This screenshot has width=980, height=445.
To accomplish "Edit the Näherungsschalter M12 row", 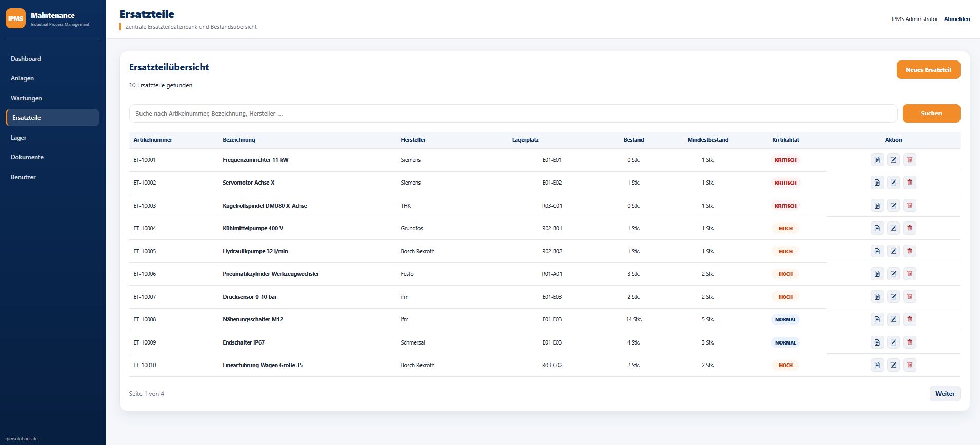I will pos(893,319).
